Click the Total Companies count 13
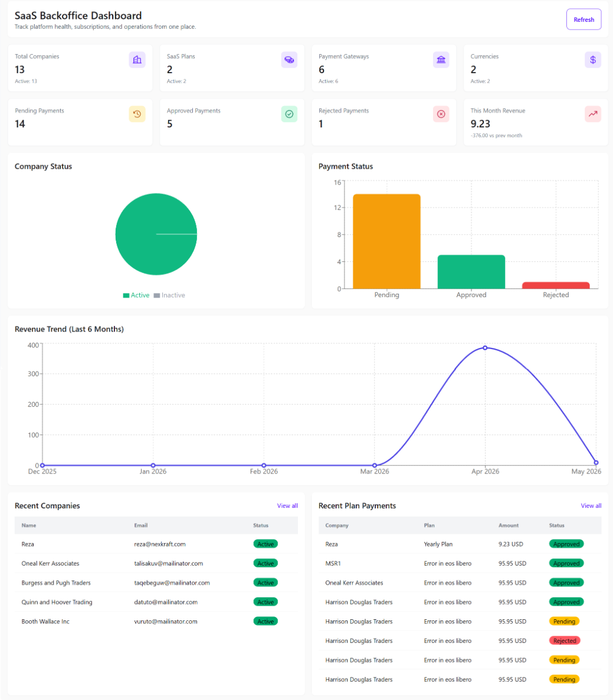Viewport: 613px width, 700px height. (19, 70)
